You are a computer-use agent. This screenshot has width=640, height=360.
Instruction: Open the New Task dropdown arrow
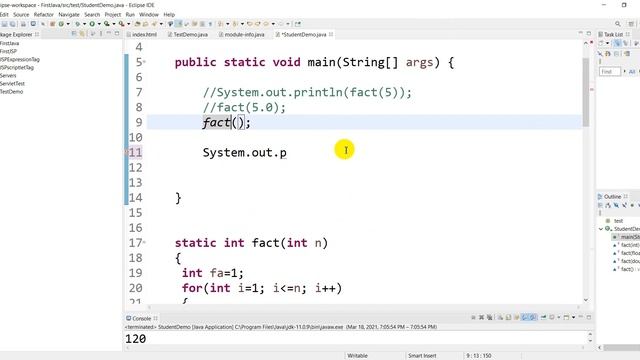pyautogui.click(x=607, y=43)
